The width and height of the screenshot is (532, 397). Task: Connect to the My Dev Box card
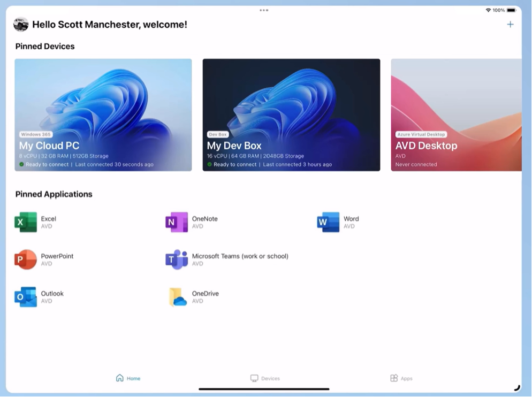coord(292,114)
